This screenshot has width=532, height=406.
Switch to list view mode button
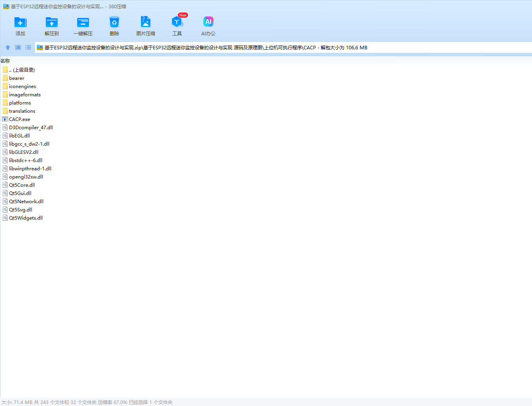click(x=28, y=47)
